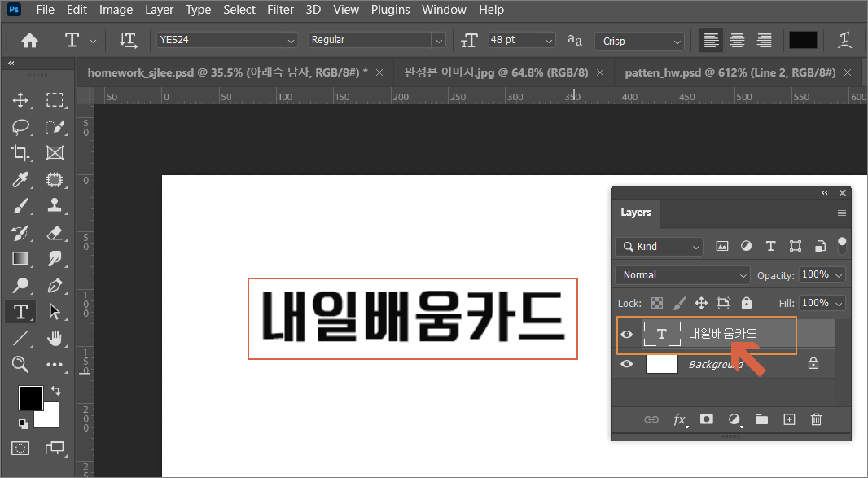The height and width of the screenshot is (478, 868).
Task: Click the foreground color swatch
Action: point(30,397)
